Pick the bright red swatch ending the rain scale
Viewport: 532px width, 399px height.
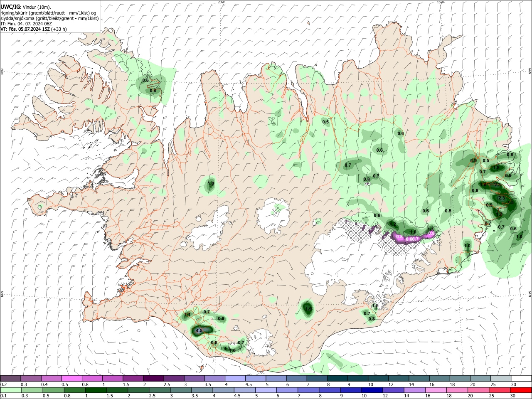(x=520, y=390)
